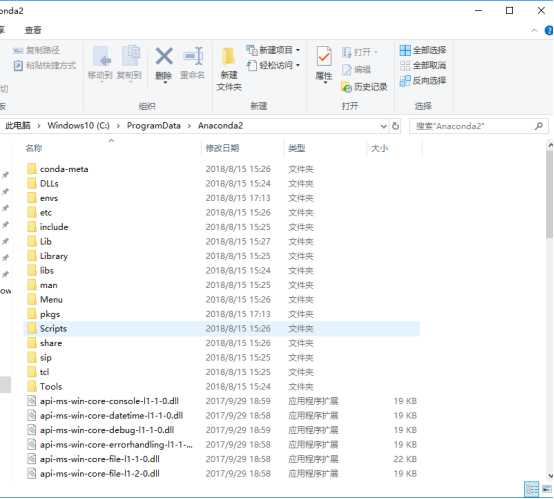Sort by Type (类型) column header
554x499 pixels.
pyautogui.click(x=297, y=148)
